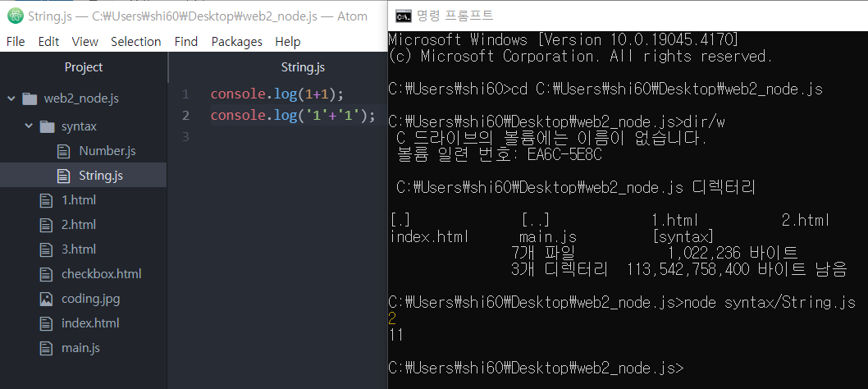Click the coding.jpg image file icon
Viewport: 868px width, 389px height.
pos(46,300)
